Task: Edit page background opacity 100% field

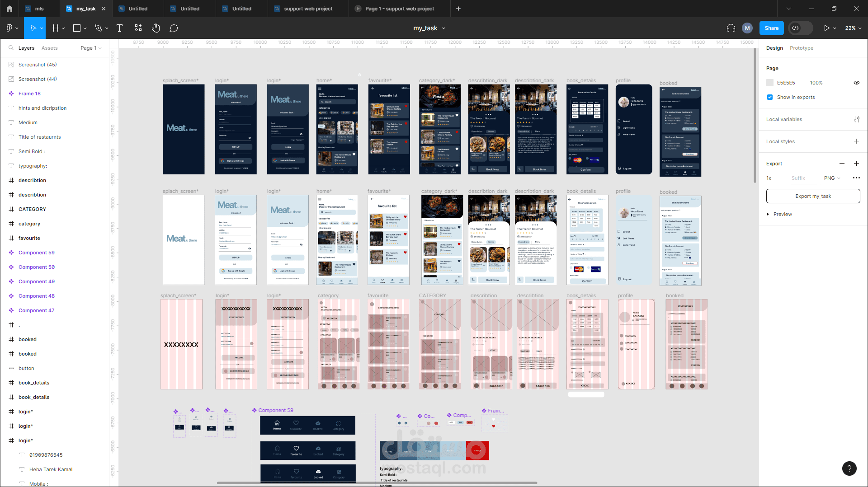Action: click(x=816, y=83)
